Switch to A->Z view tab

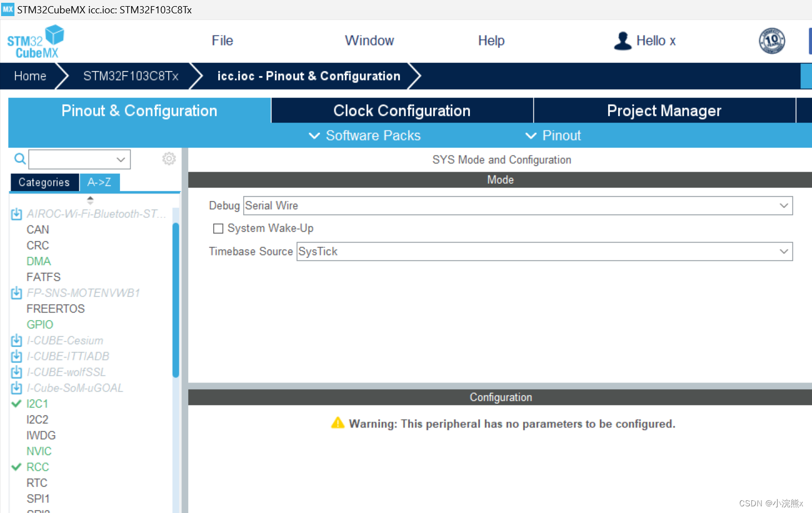click(x=99, y=182)
